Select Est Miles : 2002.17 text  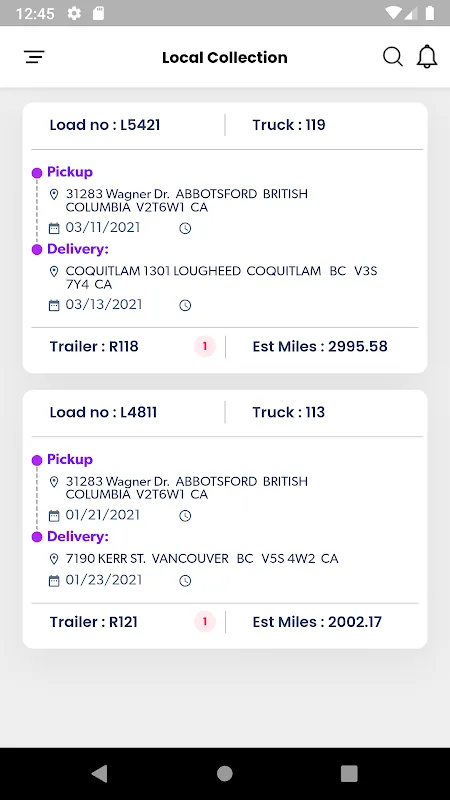click(317, 622)
